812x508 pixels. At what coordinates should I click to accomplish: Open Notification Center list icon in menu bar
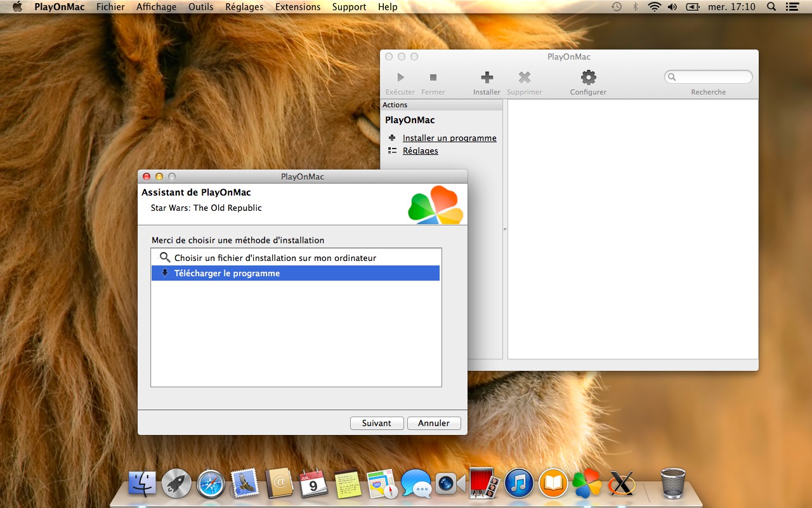click(x=791, y=7)
